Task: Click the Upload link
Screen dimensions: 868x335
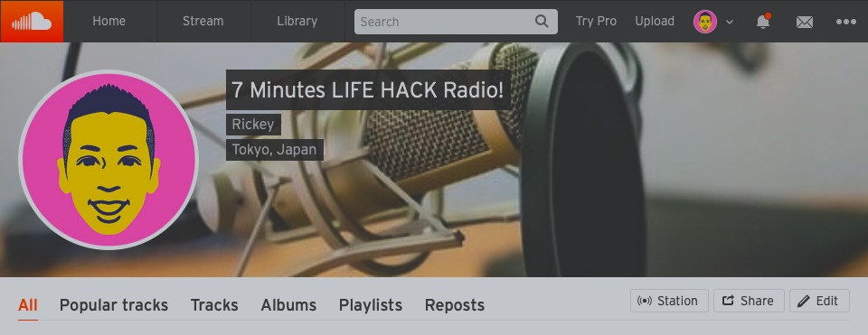Action: coord(655,21)
